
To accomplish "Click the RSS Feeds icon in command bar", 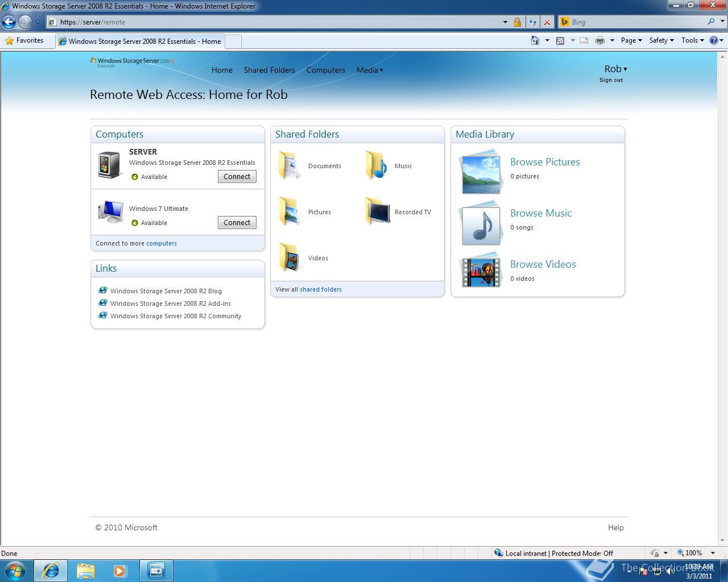I will [x=560, y=40].
